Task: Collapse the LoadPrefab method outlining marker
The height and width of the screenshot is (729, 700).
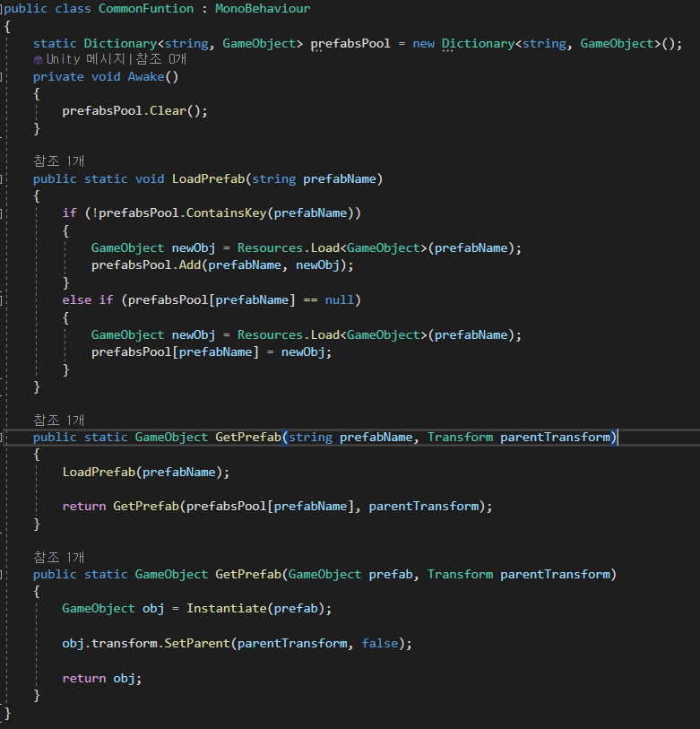Action: [x=2, y=179]
